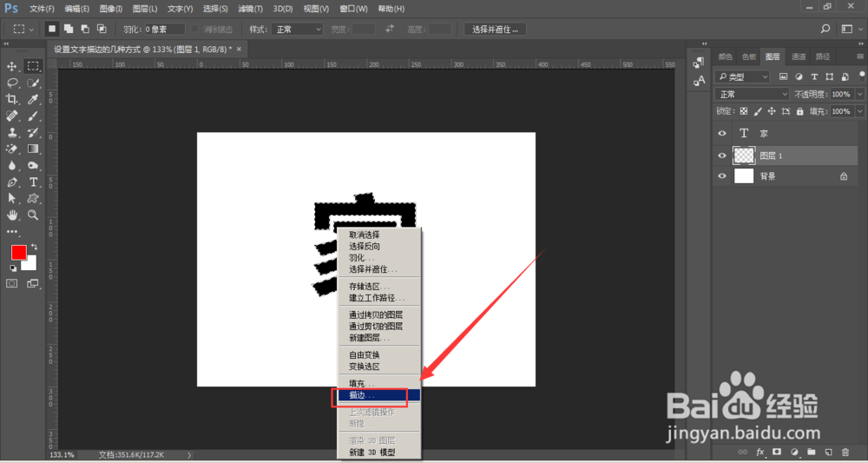Choose Add to Selection mode
The height and width of the screenshot is (463, 868).
[x=69, y=29]
